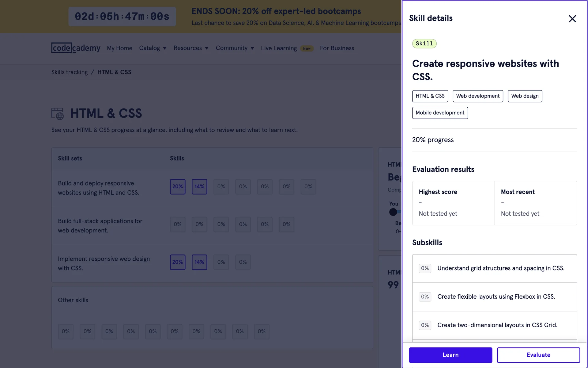
Task: Click the Codecademy logo
Action: tap(76, 48)
